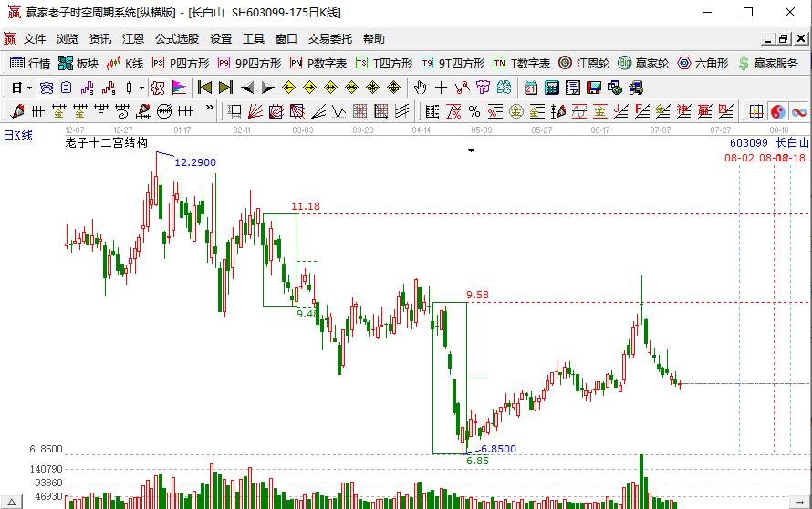Open the 公式选股 menu
The height and width of the screenshot is (509, 812).
[177, 39]
